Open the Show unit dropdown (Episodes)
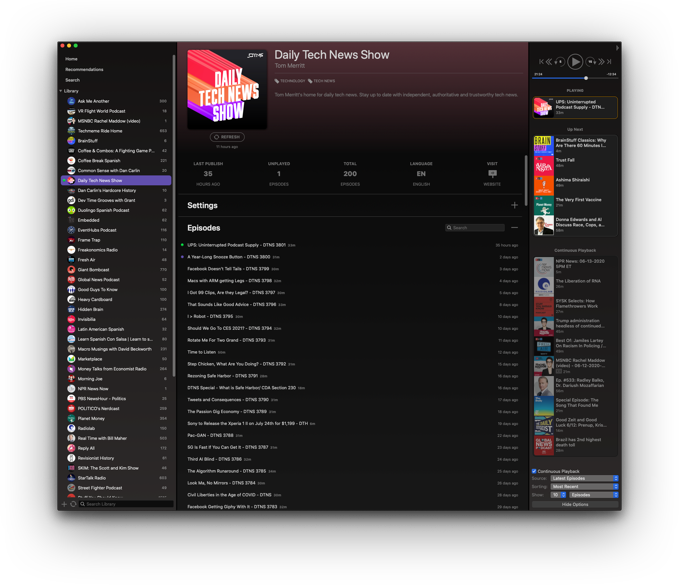Screen dimensions: 679x585 [x=593, y=495]
